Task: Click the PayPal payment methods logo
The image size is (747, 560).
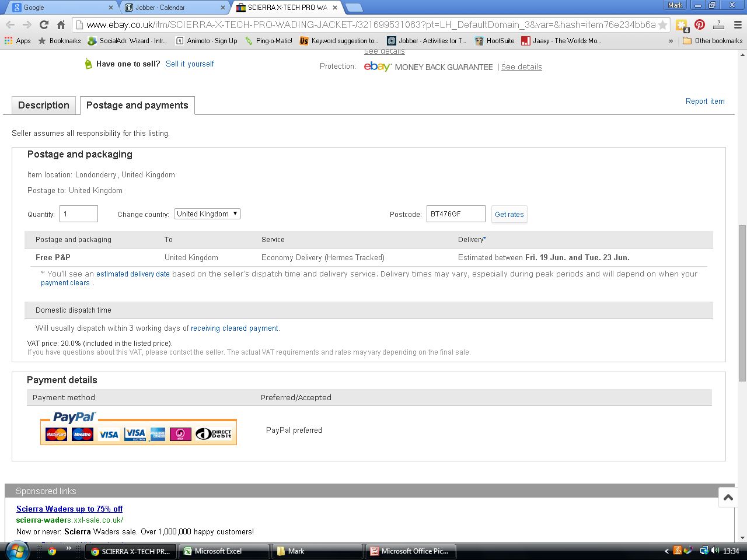Action: click(138, 428)
